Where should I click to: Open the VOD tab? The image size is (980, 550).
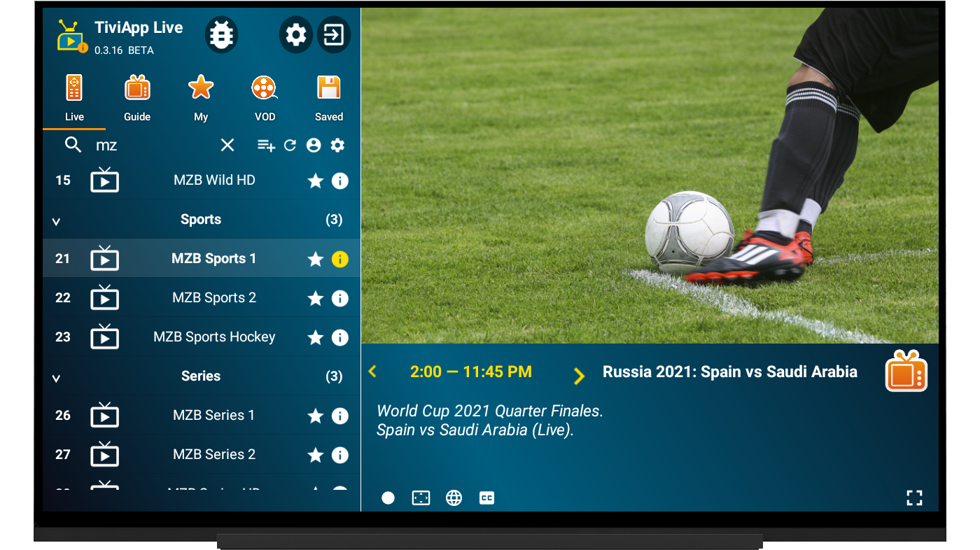(265, 98)
